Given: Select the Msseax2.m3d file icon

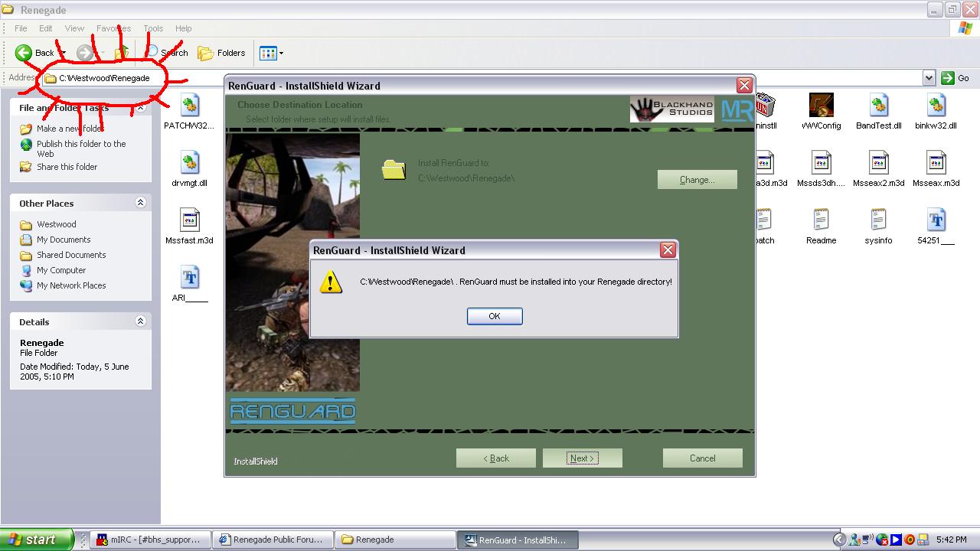Looking at the screenshot, I should pyautogui.click(x=878, y=164).
